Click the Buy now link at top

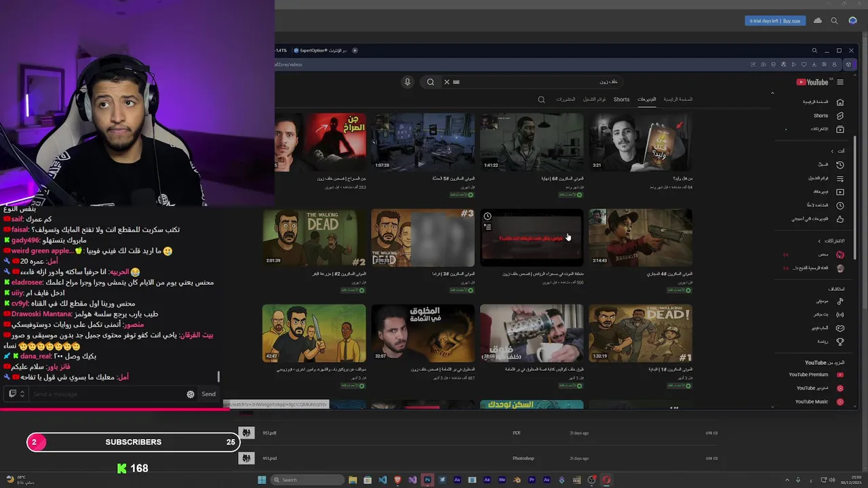(791, 21)
